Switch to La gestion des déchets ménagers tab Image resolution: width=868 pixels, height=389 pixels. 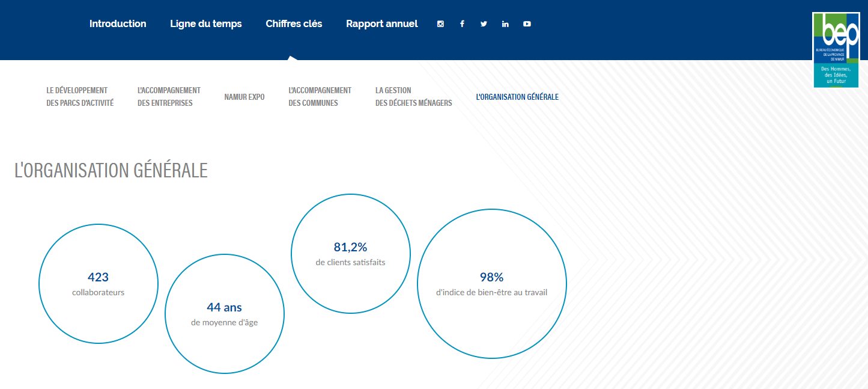(414, 97)
